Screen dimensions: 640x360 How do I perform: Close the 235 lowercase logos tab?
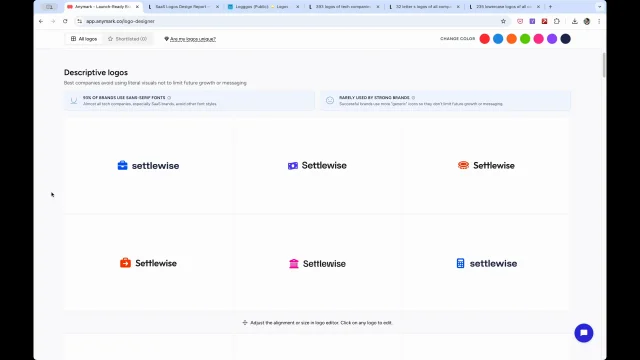tap(538, 7)
